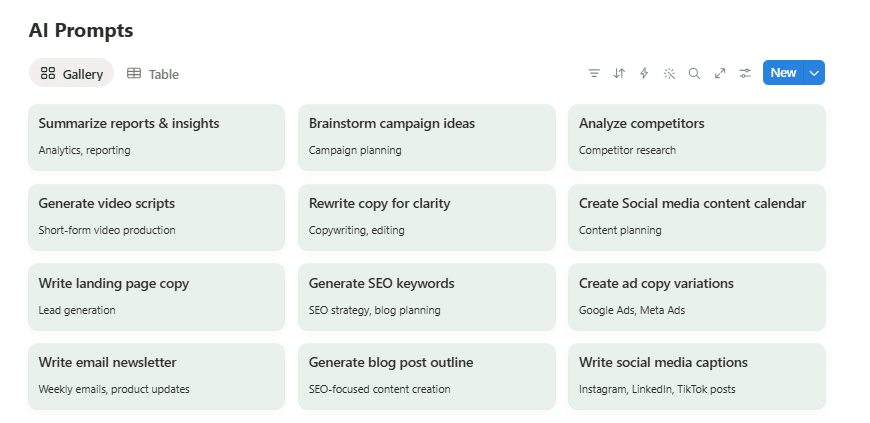Open the Brainstorm campaign ideas card
Viewport: 870px width, 423px height.
(x=427, y=137)
